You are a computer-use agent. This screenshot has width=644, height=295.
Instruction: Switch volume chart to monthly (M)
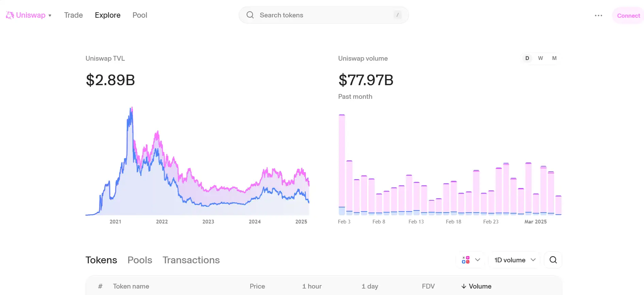pyautogui.click(x=554, y=58)
